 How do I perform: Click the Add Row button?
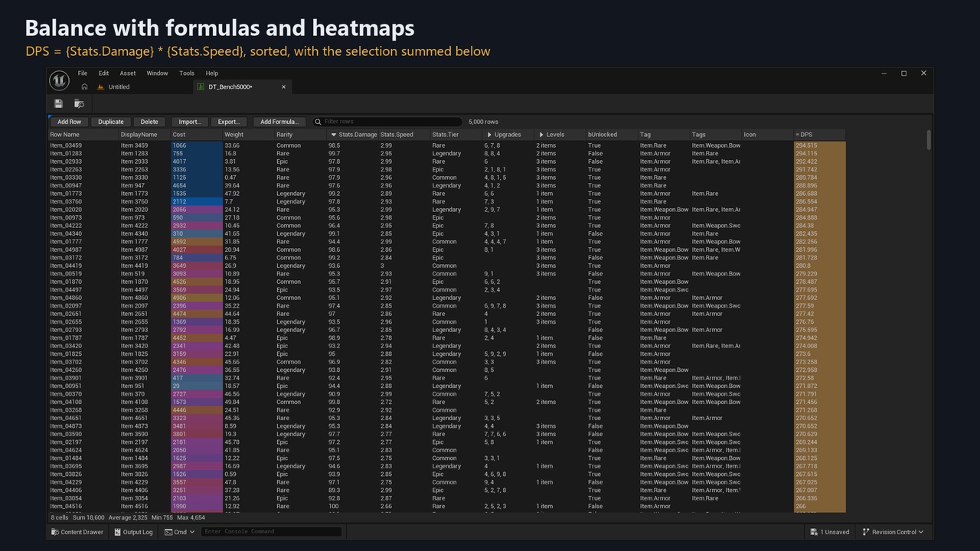click(x=69, y=122)
